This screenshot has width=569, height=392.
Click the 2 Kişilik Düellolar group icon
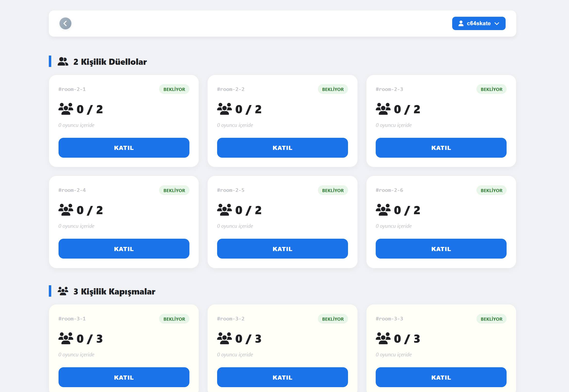click(63, 62)
